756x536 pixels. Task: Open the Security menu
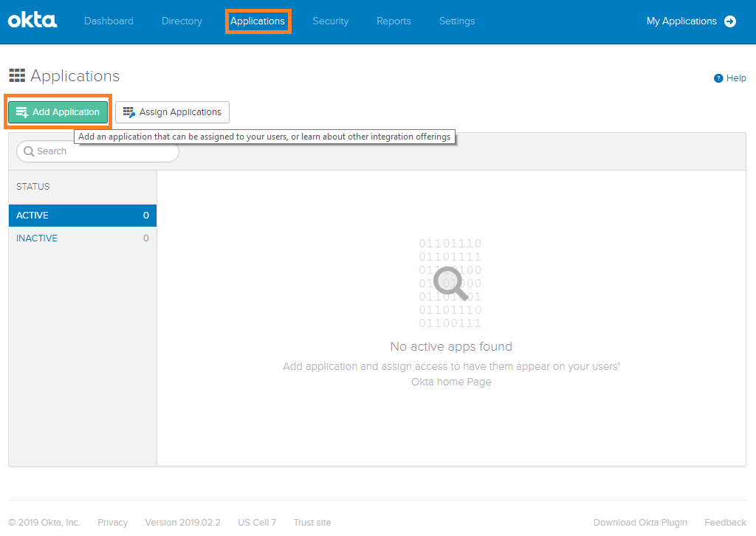tap(330, 21)
